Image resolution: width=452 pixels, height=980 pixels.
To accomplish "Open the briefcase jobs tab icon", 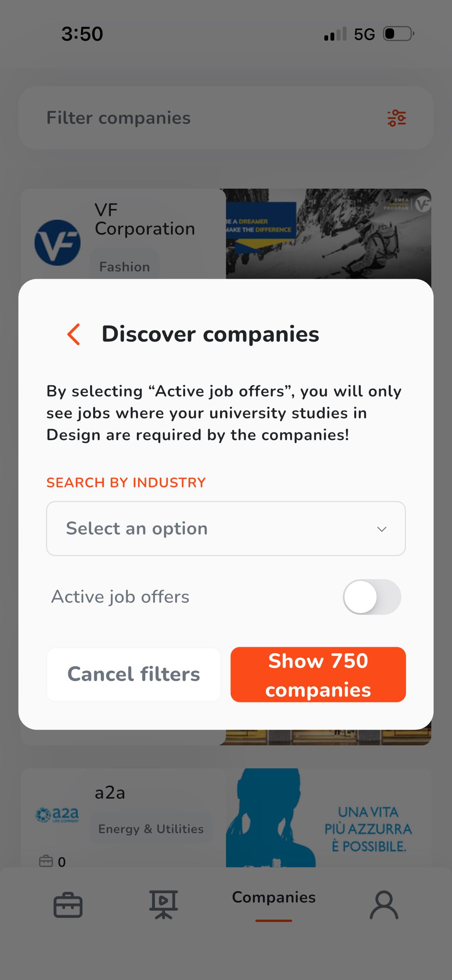I will (68, 905).
